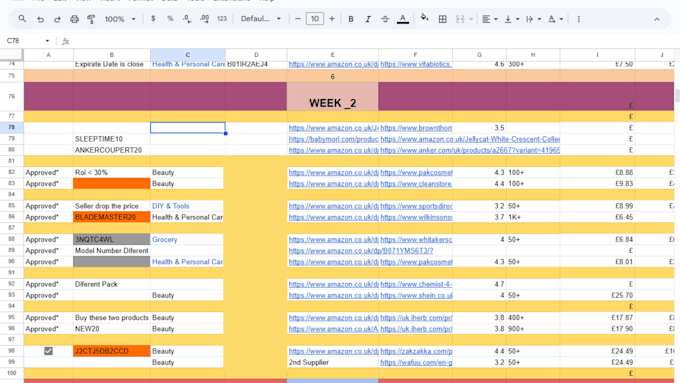The width and height of the screenshot is (680, 383).
Task: Open the Name box dropdown arrow
Action: [47, 41]
